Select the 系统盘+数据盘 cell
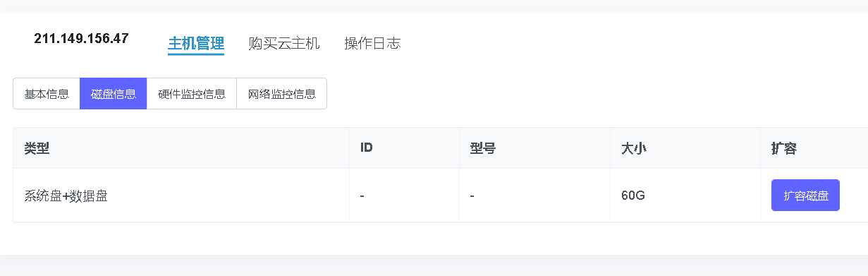This screenshot has width=868, height=276. pyautogui.click(x=66, y=196)
